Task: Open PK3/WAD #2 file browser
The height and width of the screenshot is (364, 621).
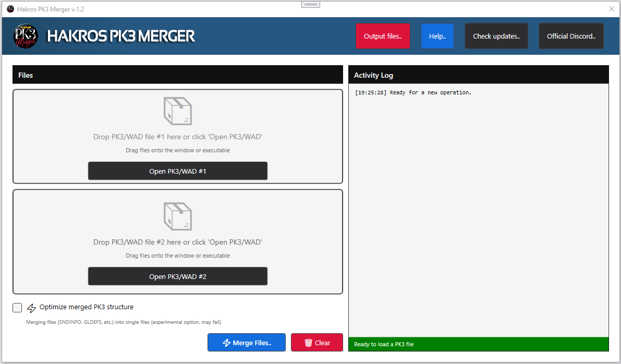Action: pos(177,276)
